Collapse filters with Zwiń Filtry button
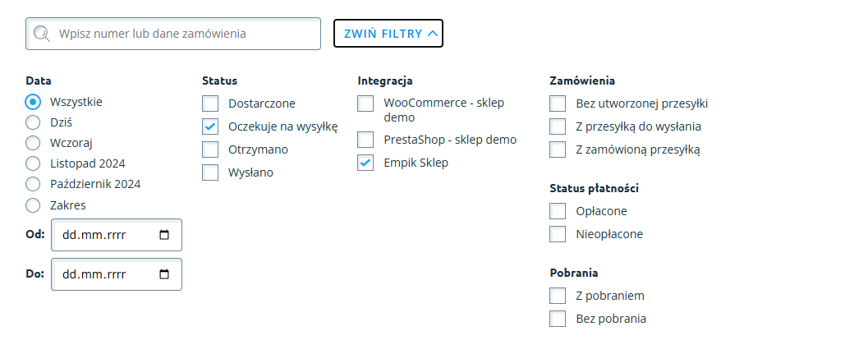Viewport: 868px width, 354px height. 388,34
